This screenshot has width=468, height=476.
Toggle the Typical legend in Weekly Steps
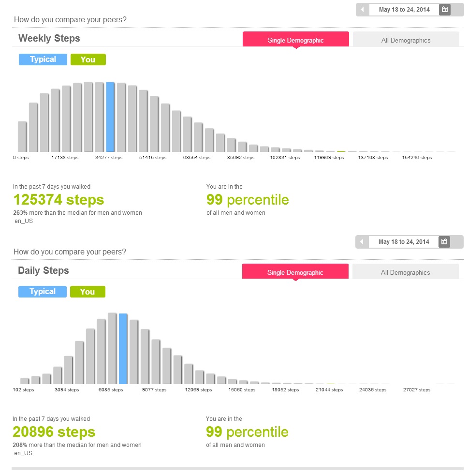point(43,59)
